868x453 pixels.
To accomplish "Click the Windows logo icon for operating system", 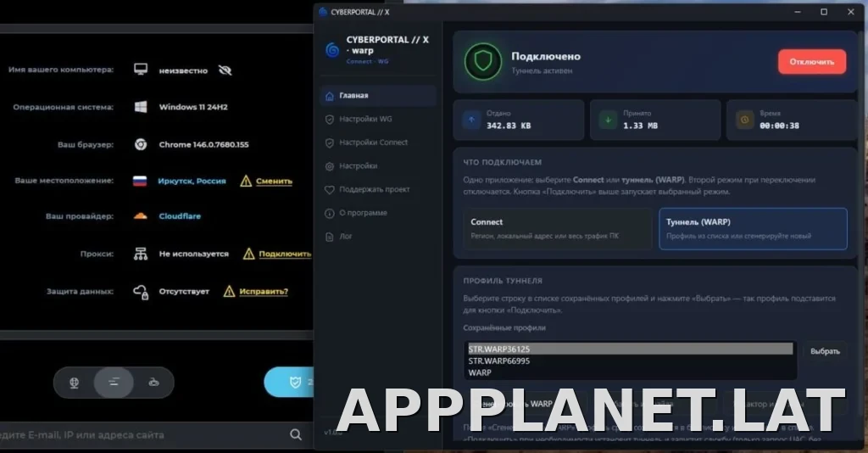I will click(141, 107).
